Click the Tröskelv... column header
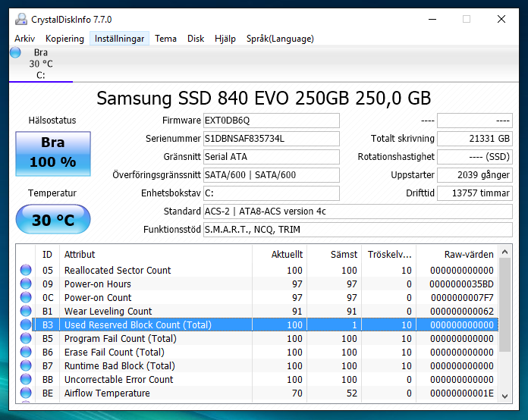Image resolution: width=528 pixels, height=420 pixels. tap(389, 255)
